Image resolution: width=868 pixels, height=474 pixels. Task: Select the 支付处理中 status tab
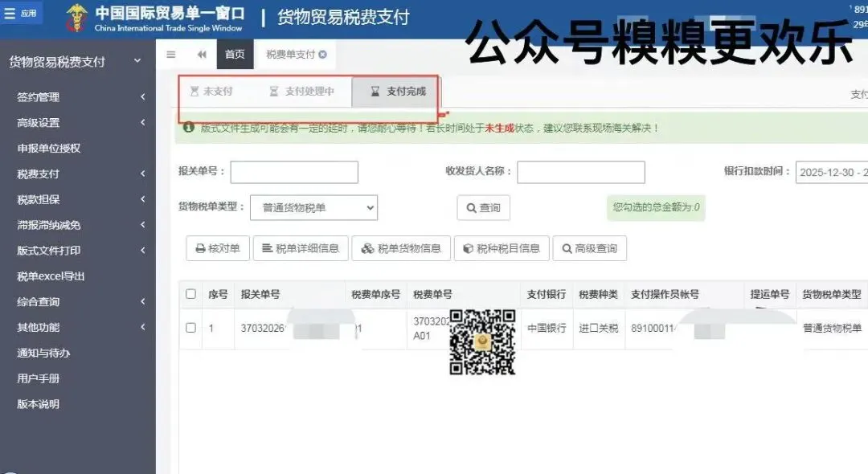click(x=301, y=92)
